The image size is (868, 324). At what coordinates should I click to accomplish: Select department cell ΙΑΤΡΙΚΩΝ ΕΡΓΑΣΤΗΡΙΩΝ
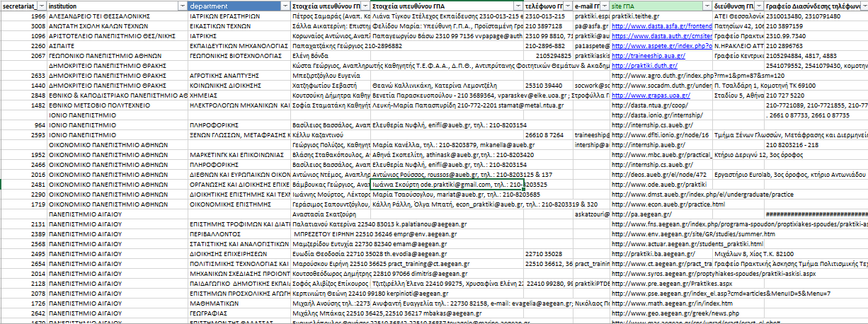[x=239, y=15]
